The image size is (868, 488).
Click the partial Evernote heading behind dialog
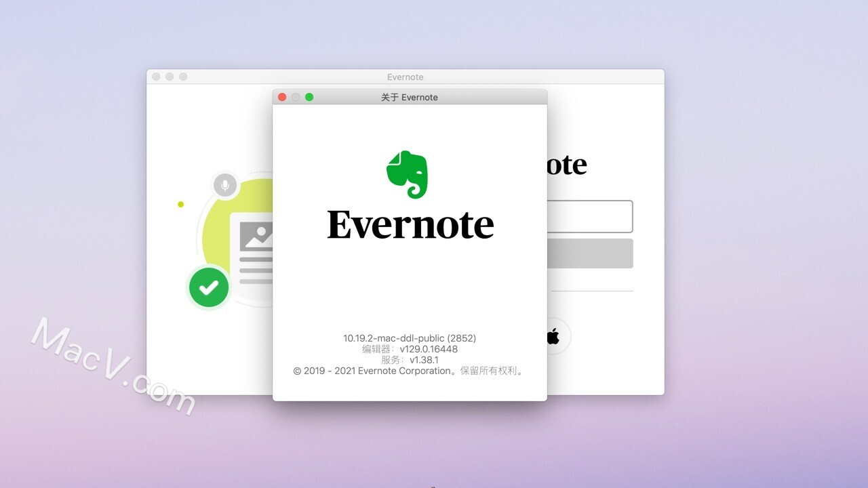click(x=567, y=165)
